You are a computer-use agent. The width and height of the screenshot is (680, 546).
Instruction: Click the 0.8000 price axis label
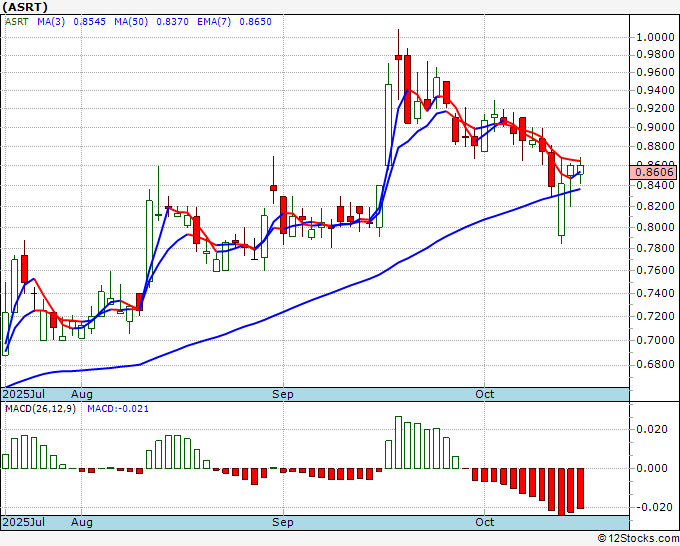point(655,227)
